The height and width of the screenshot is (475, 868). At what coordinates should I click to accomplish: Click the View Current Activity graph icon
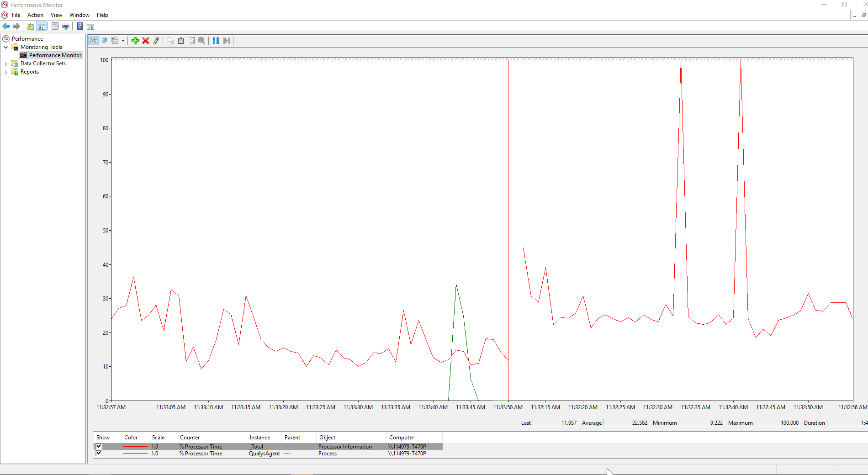[94, 41]
